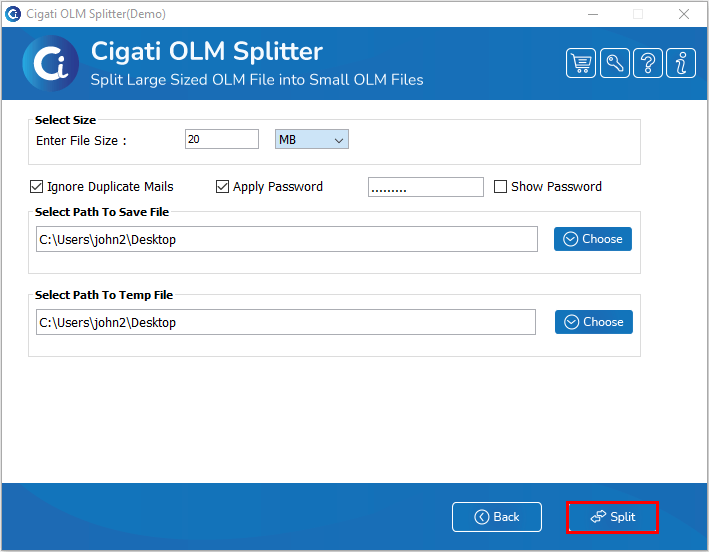Click the temp file path field
Viewport: 709px width, 552px height.
point(286,322)
